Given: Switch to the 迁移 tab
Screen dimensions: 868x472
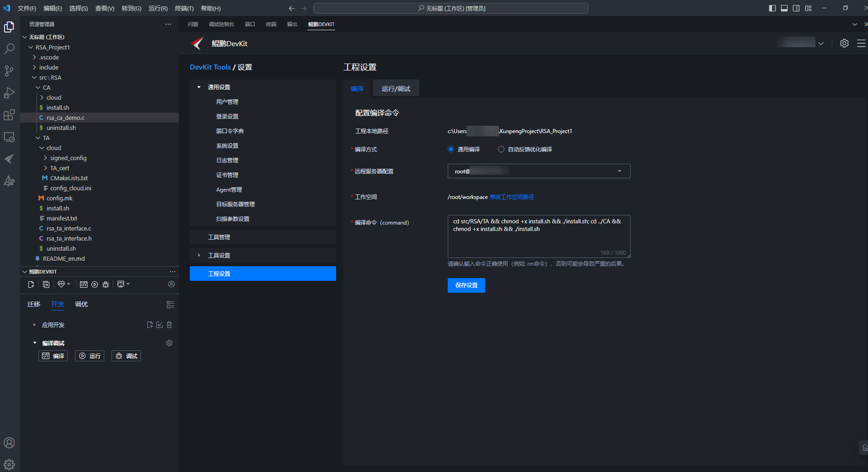Looking at the screenshot, I should 34,304.
